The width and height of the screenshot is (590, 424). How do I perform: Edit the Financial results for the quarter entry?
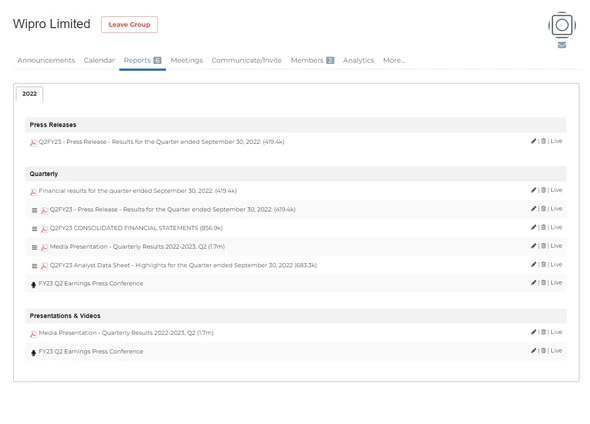click(533, 190)
